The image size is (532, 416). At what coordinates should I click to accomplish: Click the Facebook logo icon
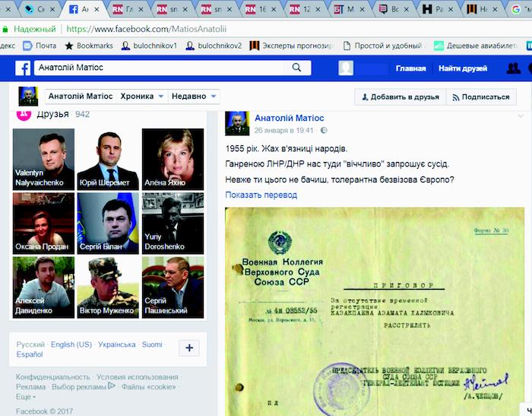[23, 68]
